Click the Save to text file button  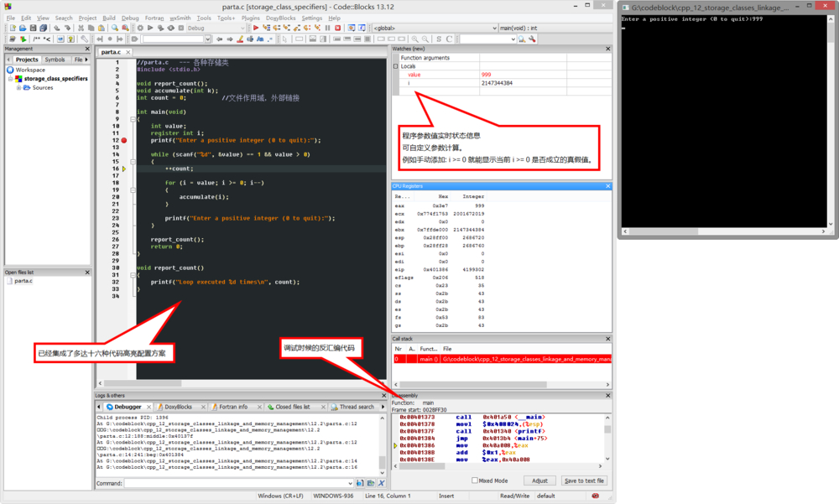click(584, 481)
